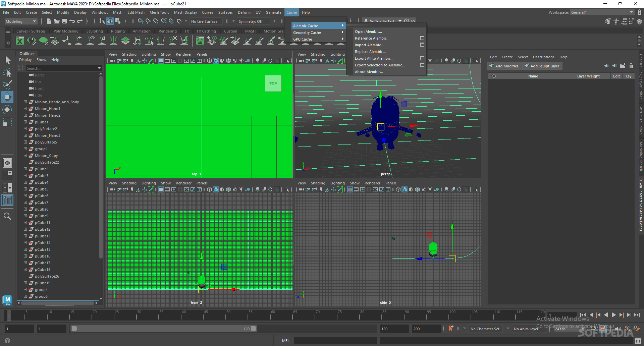Play forward on the timeline
The image size is (644, 346).
614,315
